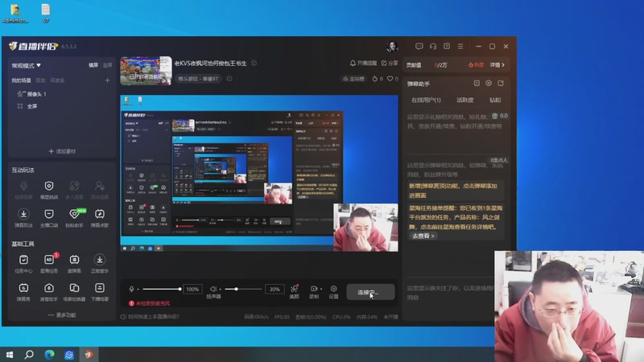Viewport: 644px width, 362px height.
Task: Open the 弹幕点歌 song request feature
Action: point(99,218)
